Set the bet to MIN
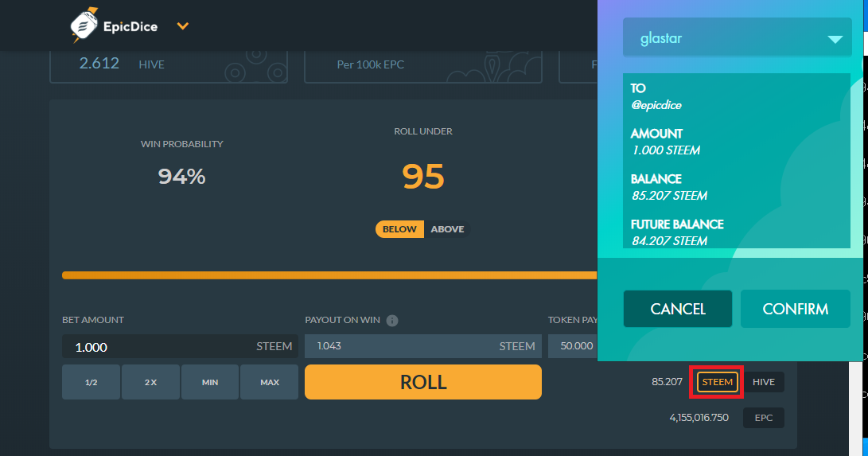Image resolution: width=868 pixels, height=456 pixels. pos(210,382)
